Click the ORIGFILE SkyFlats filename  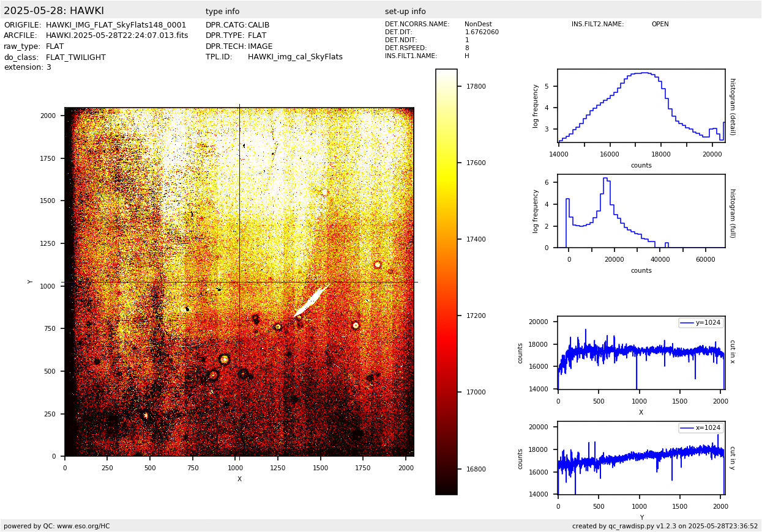point(116,25)
